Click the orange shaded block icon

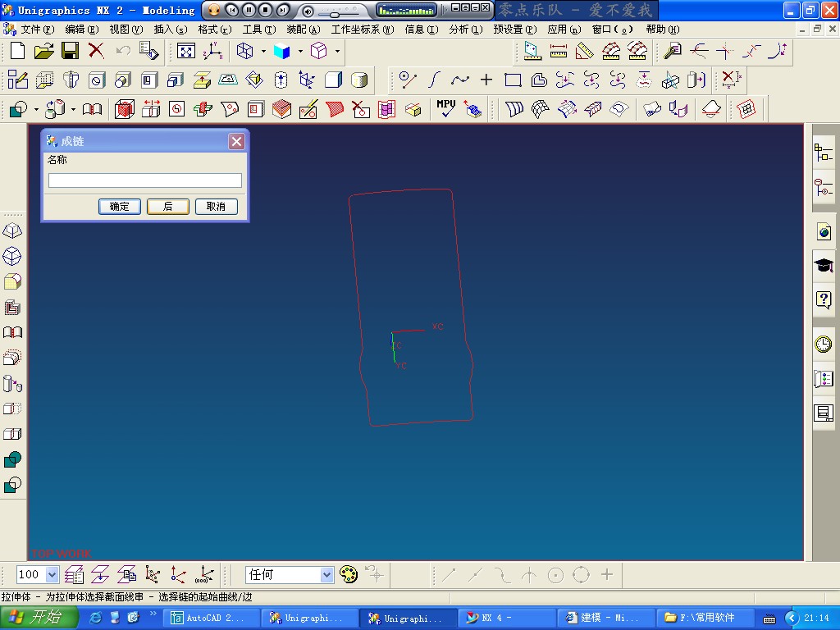point(282,109)
